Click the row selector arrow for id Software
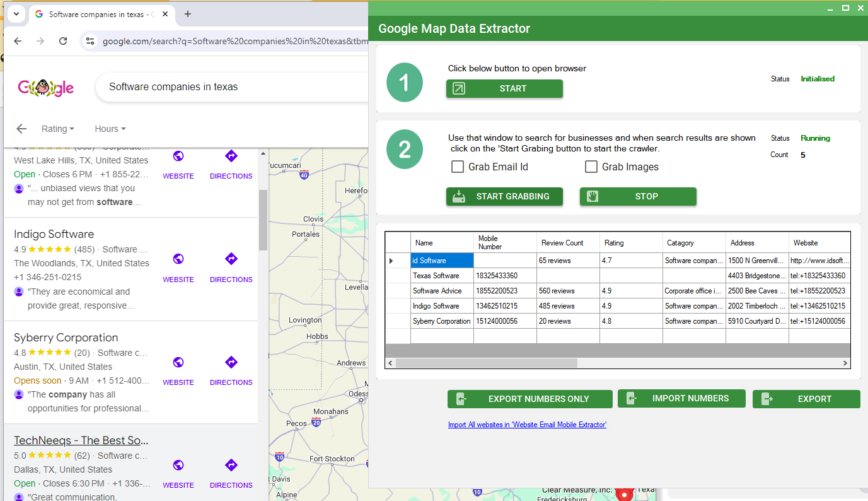Screen dimensions: 868x501 pos(398,261)
